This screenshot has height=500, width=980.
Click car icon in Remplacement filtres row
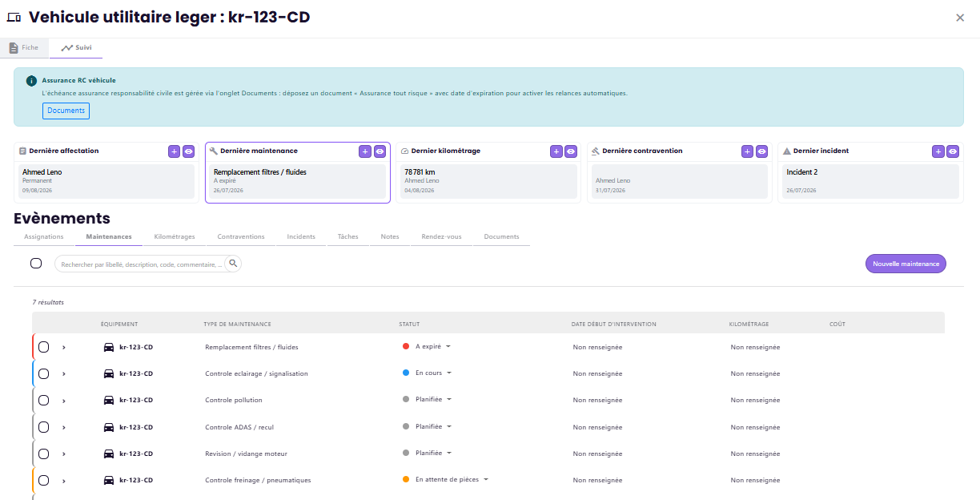(109, 347)
